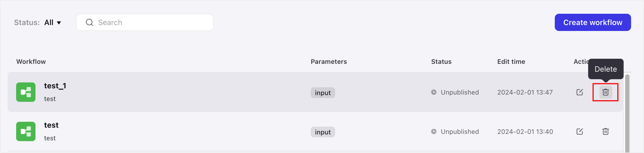Click the clock icon beside test_1 Unpublished

coord(434,92)
